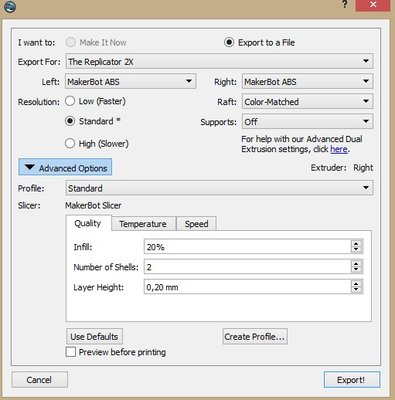Open the Raft Color-Matched dropdown
This screenshot has height=400, width=395.
tap(307, 101)
